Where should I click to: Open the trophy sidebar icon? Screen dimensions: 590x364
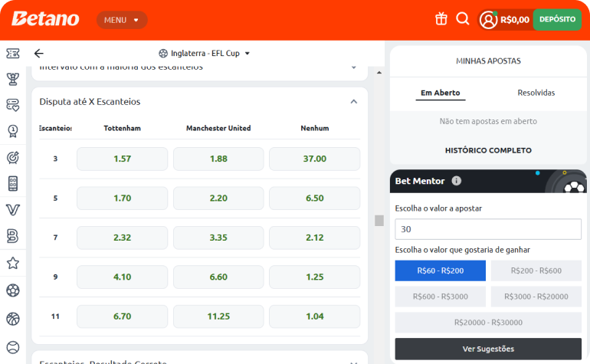(x=13, y=79)
